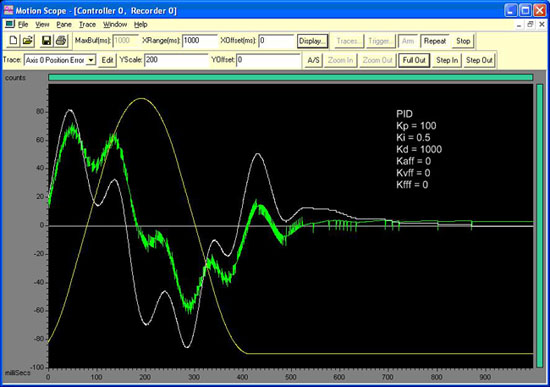Image resolution: width=550 pixels, height=387 pixels.
Task: Select the Full Out zoom button
Action: click(x=414, y=60)
